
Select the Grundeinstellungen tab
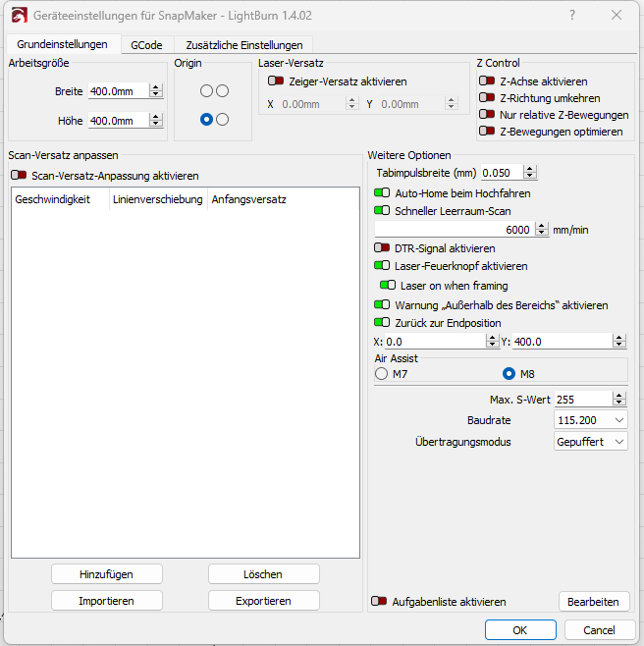(x=62, y=44)
